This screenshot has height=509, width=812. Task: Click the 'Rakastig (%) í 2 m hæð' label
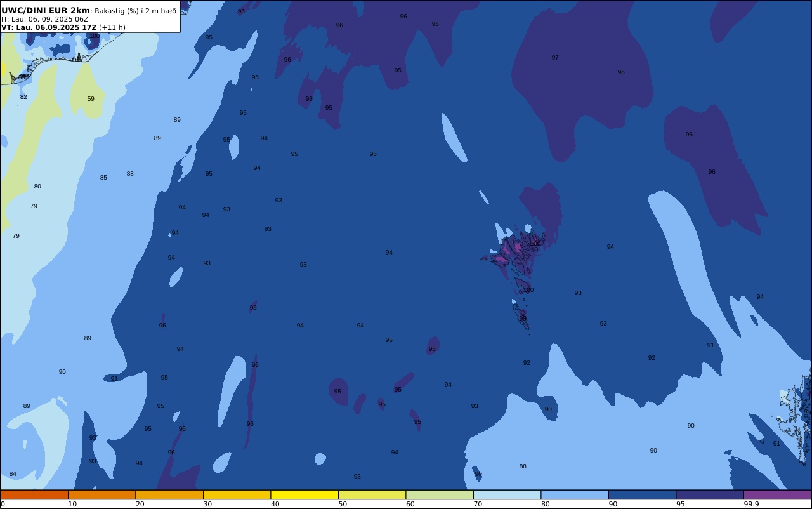coord(135,11)
